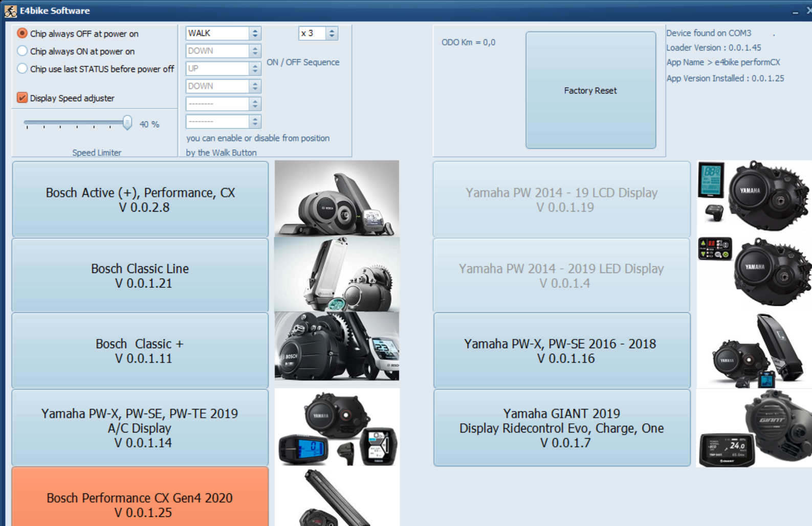Screen dimensions: 812x526
Task: Click the Yamaha LCD display motor image
Action: pos(754,196)
